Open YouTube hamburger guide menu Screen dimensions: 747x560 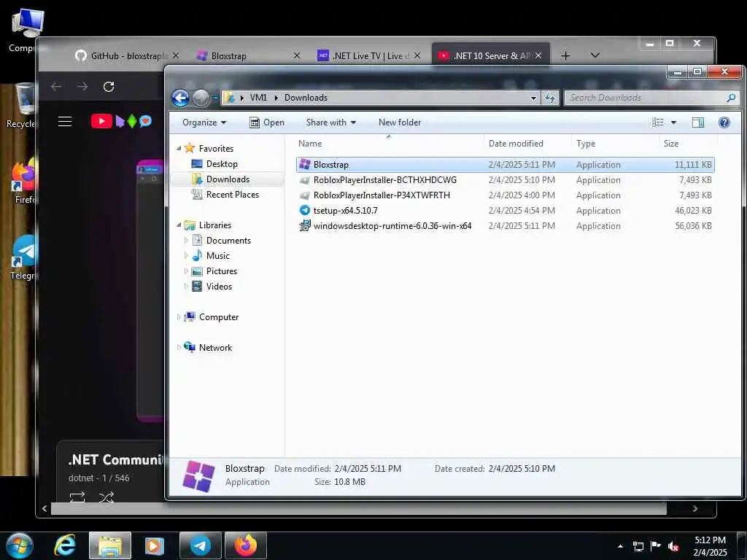point(65,122)
